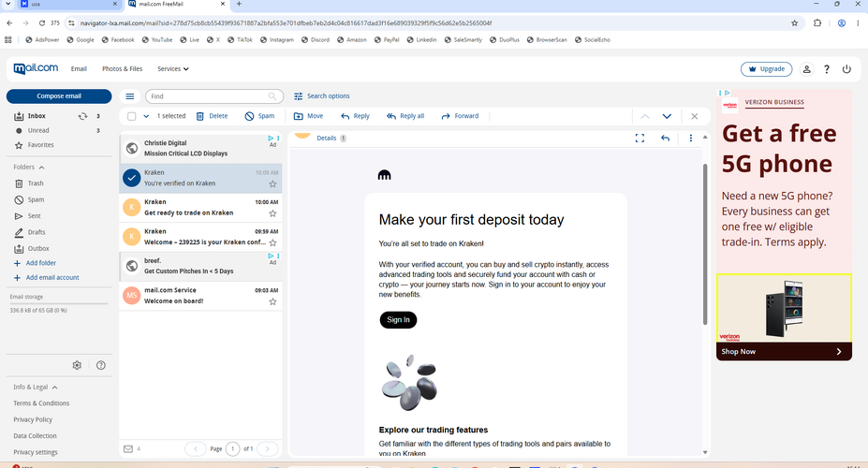The height and width of the screenshot is (468, 868).
Task: Toggle the select-all emails checkbox
Action: [132, 116]
